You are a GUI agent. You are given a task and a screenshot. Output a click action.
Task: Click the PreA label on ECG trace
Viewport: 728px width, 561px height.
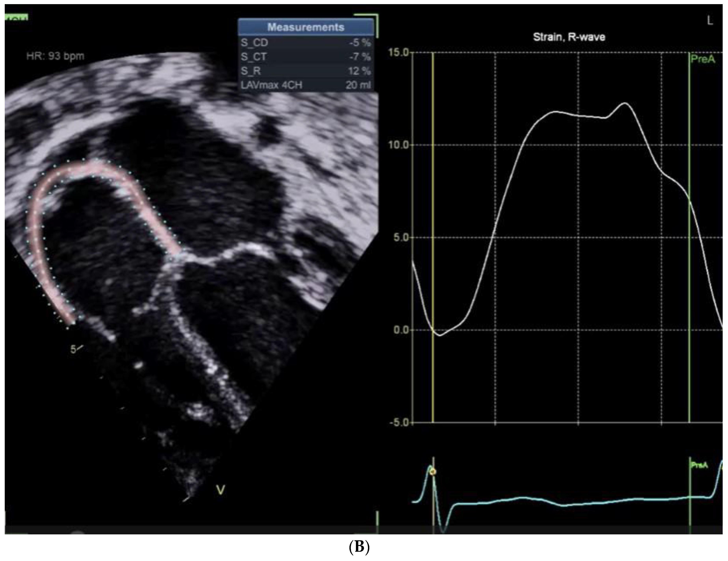[x=699, y=465]
